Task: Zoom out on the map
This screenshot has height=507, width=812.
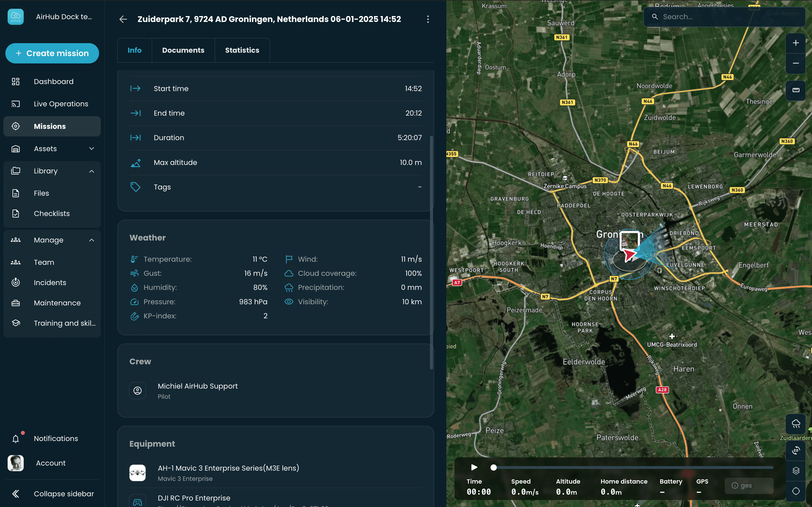Action: [x=796, y=63]
